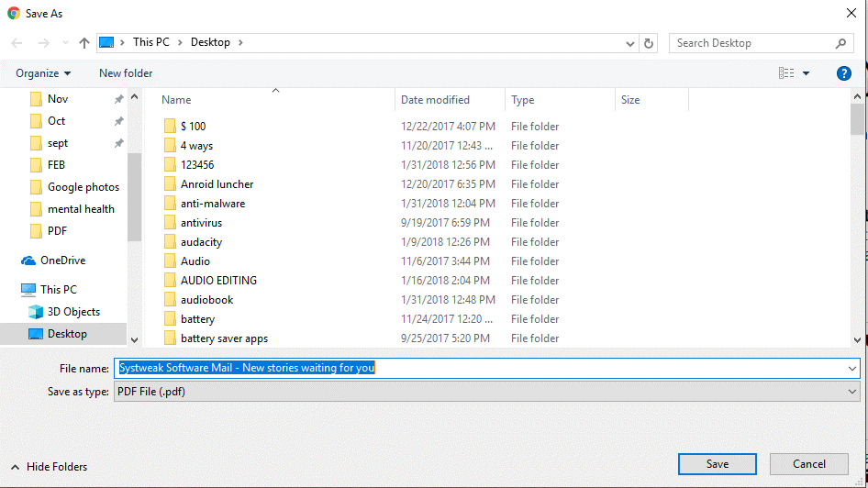Click the battery folder icon
The width and height of the screenshot is (868, 488).
[x=170, y=319]
